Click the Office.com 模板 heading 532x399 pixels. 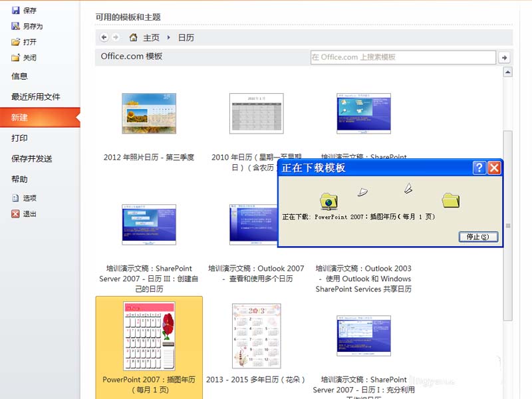coord(132,57)
